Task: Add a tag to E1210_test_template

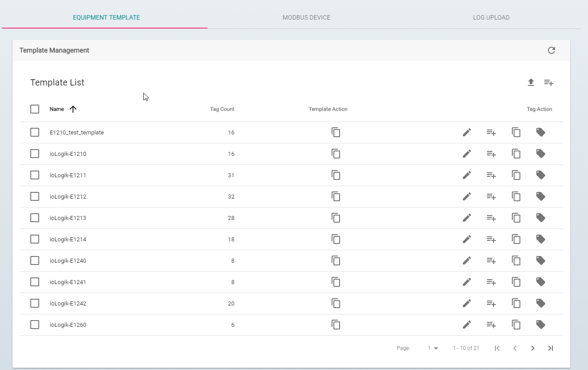Action: (491, 132)
